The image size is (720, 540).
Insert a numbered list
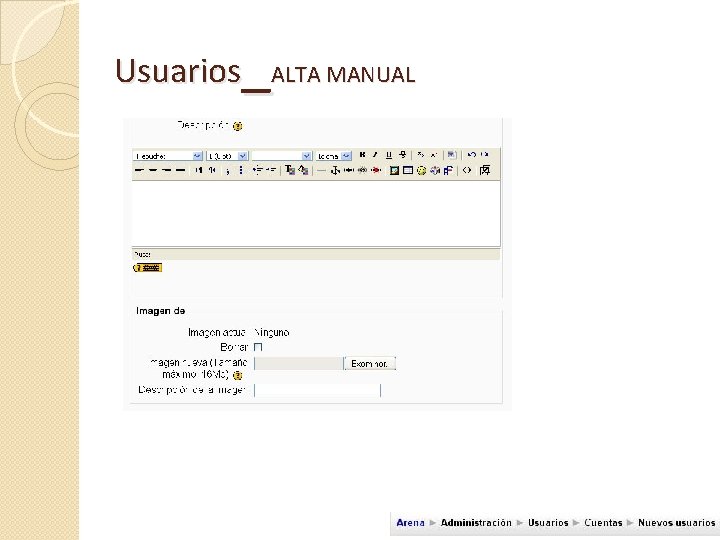(x=227, y=170)
